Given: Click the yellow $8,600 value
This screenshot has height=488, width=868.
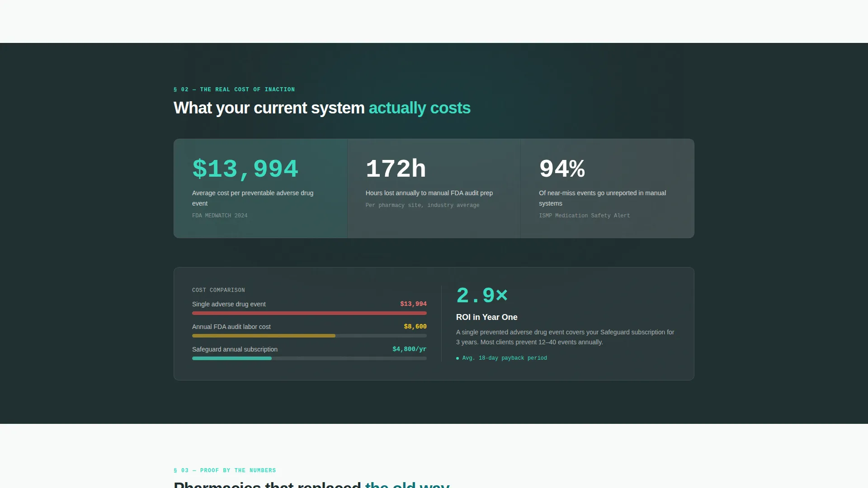Looking at the screenshot, I should coord(415,327).
